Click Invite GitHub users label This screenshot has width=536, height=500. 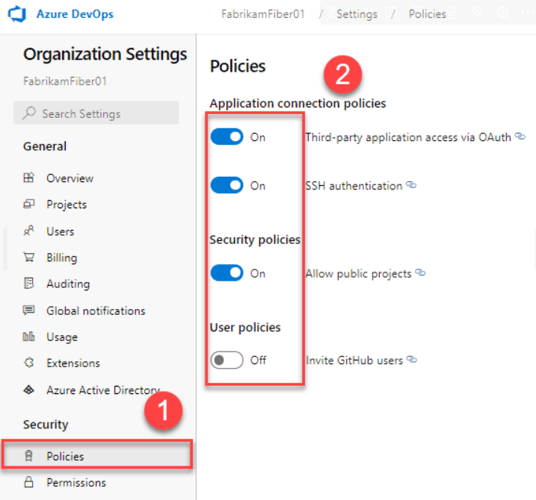click(354, 360)
